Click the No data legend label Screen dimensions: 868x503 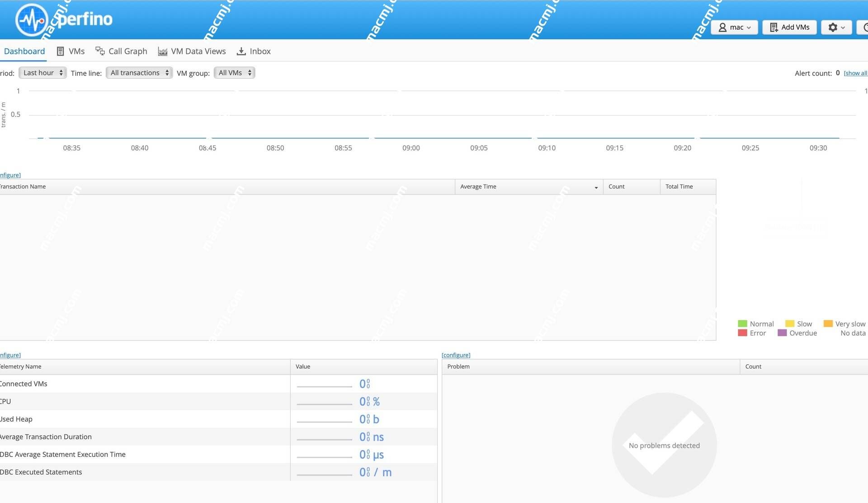(853, 333)
